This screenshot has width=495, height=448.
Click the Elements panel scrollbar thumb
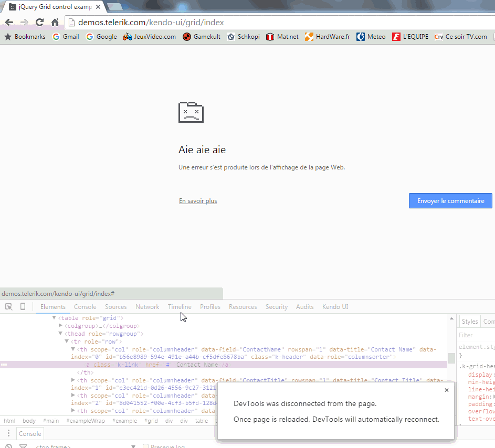coord(451,358)
